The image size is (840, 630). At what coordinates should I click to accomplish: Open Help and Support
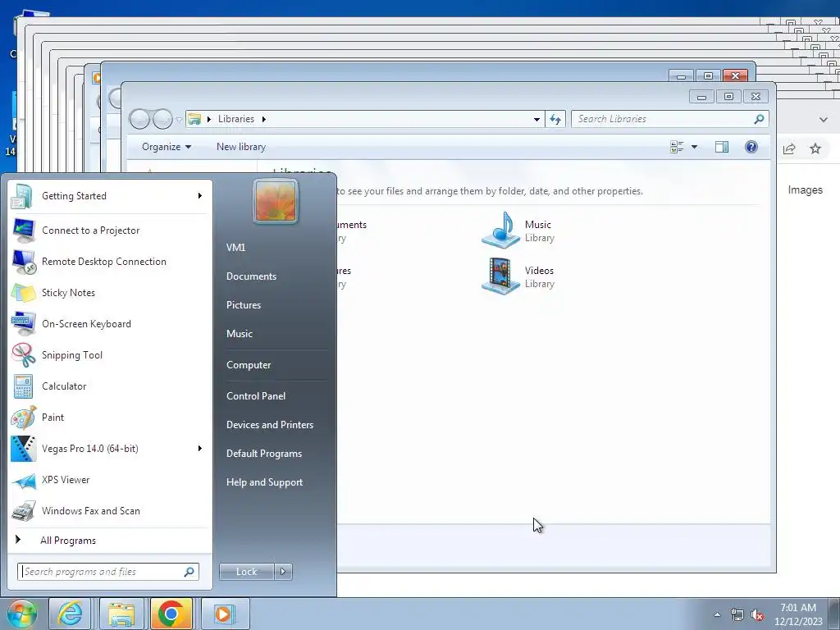(x=264, y=482)
